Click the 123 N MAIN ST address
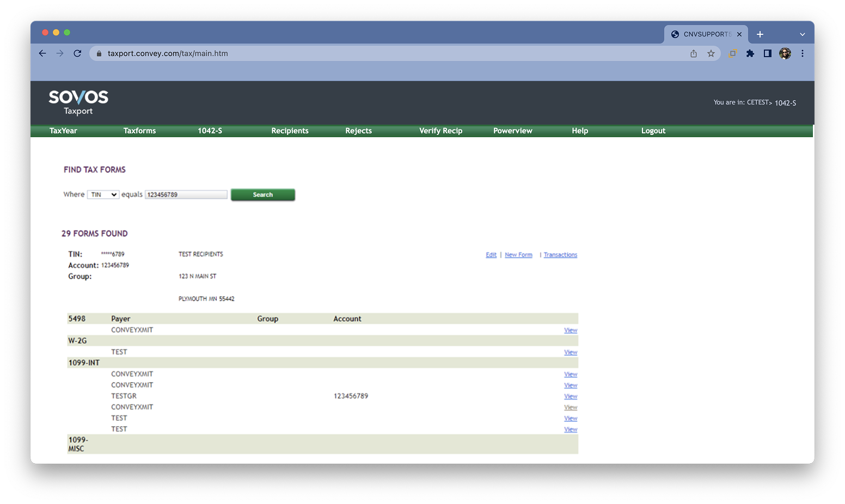Image resolution: width=845 pixels, height=504 pixels. coord(198,276)
